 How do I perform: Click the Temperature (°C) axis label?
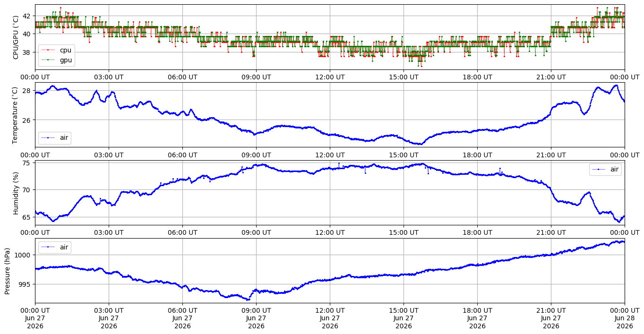(x=15, y=115)
